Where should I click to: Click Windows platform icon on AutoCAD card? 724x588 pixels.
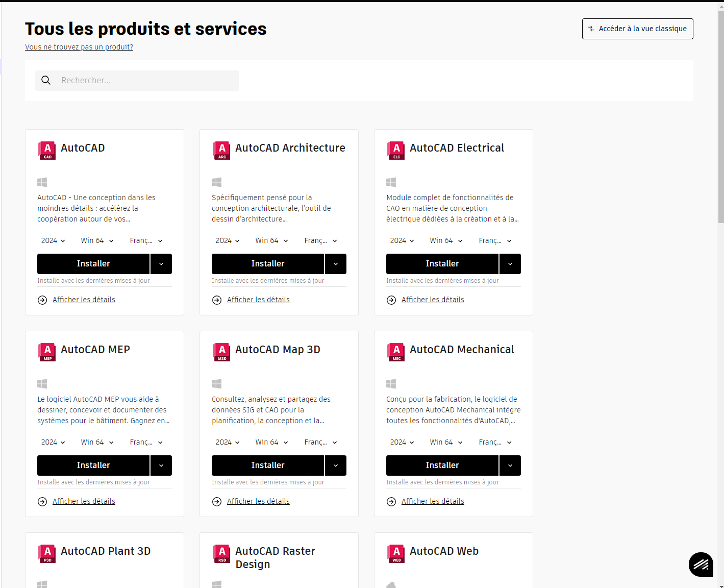click(42, 182)
